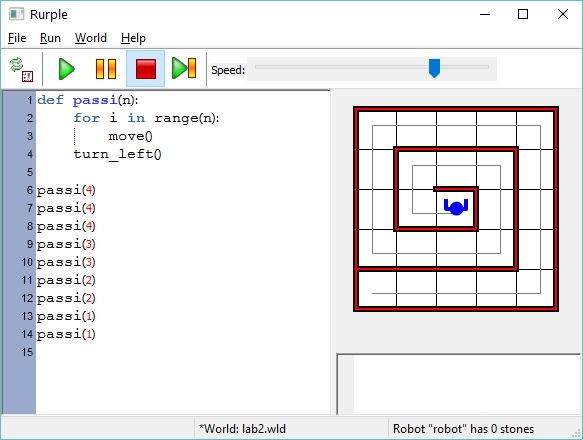583x440 pixels.
Task: Step through code with Step icon
Action: click(184, 68)
